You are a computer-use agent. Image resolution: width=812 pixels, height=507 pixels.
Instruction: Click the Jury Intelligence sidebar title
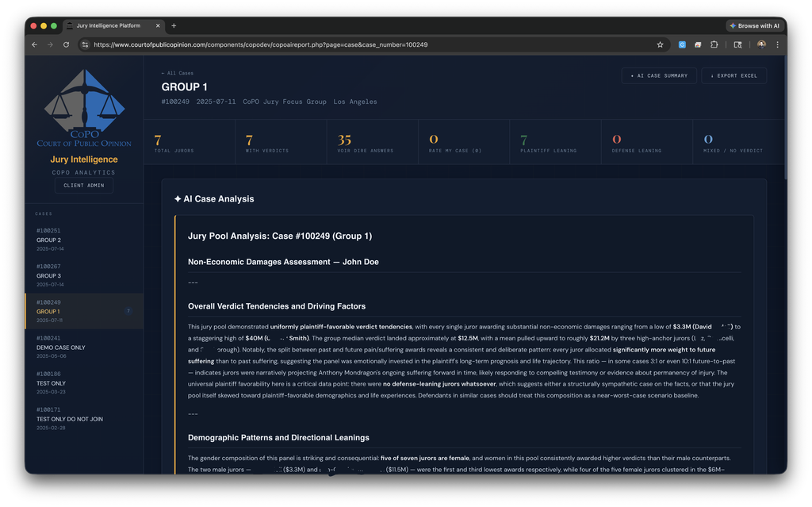point(84,159)
